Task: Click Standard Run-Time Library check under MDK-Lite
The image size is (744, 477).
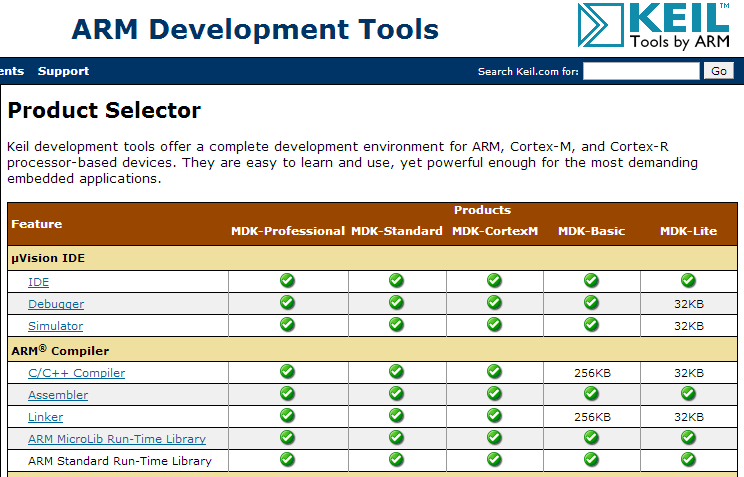Action: [x=688, y=459]
